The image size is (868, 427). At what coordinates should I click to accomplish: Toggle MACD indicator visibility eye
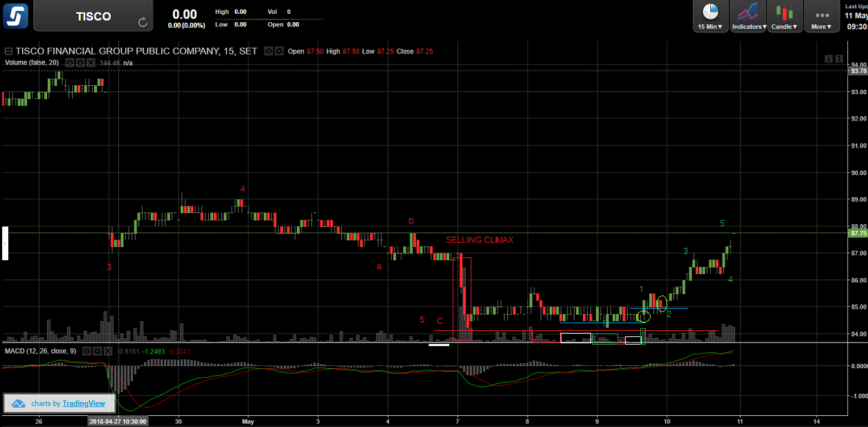tap(87, 351)
